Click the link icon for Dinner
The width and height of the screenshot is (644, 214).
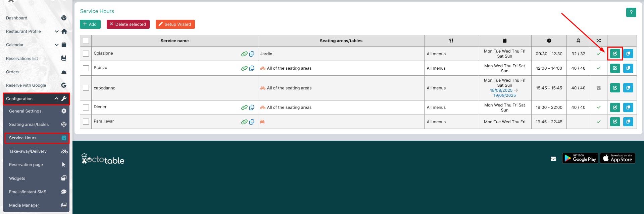[244, 108]
